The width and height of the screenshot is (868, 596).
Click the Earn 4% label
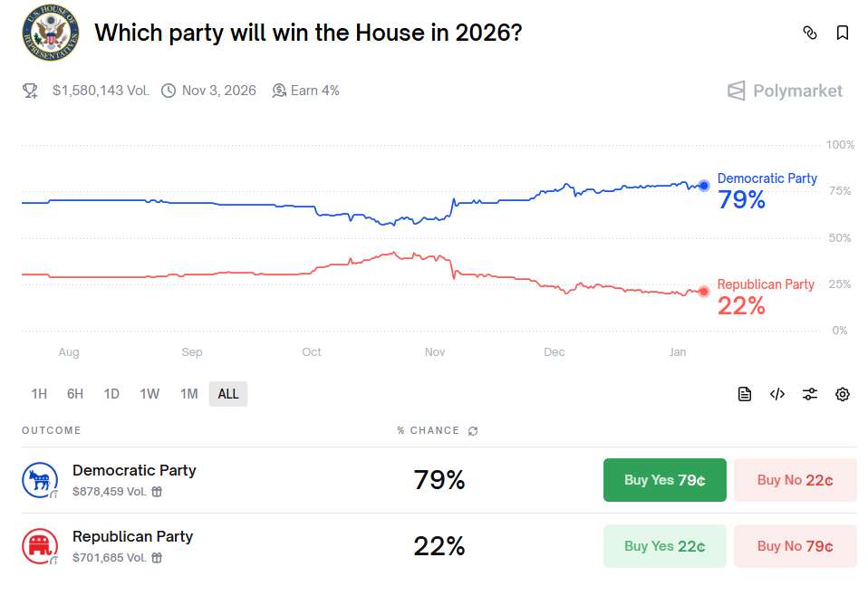click(305, 91)
